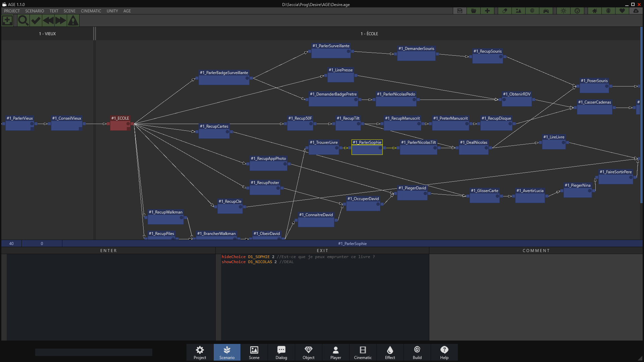Open the SCENARIO menu
Viewport: 644px width, 362px height.
pos(34,11)
